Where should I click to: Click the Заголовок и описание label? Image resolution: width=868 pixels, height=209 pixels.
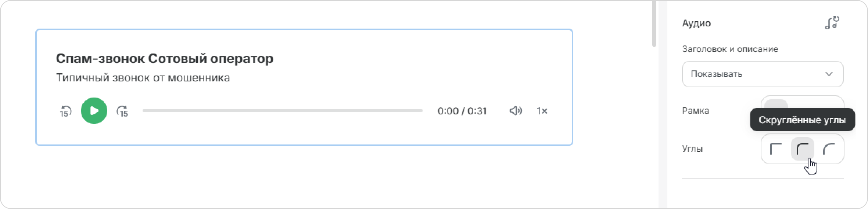(730, 49)
